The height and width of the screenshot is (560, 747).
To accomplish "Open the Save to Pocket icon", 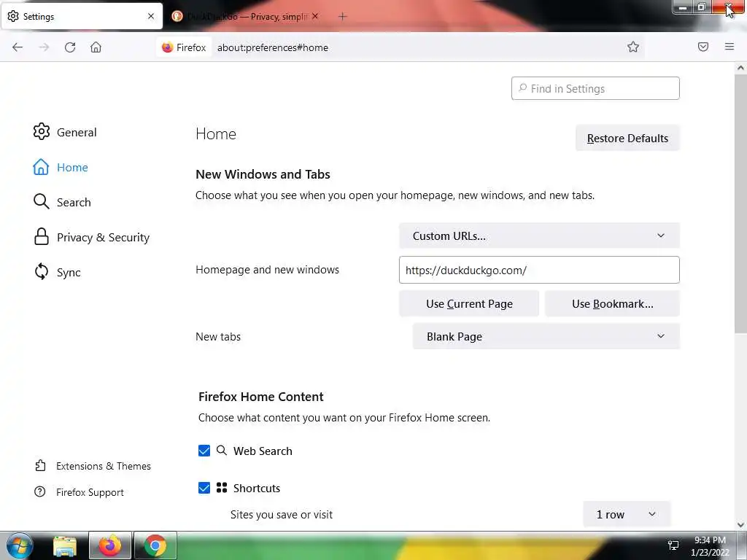I will click(703, 47).
